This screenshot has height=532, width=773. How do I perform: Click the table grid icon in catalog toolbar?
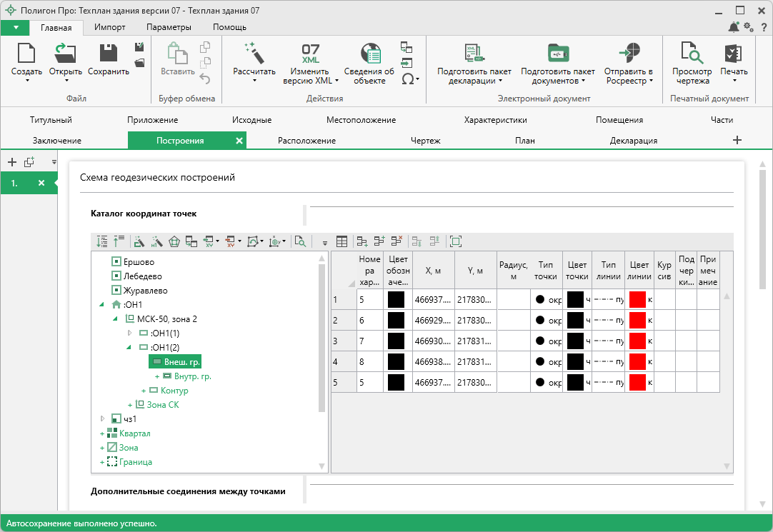pos(342,242)
